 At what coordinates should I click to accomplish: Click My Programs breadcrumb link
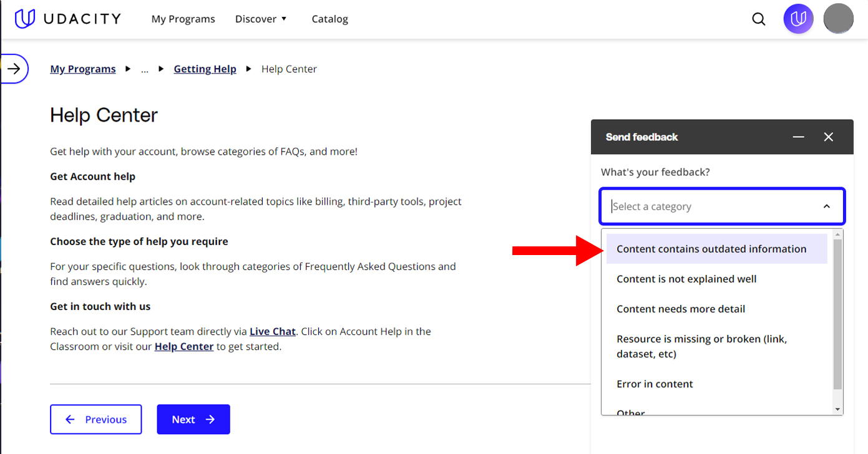(x=83, y=69)
